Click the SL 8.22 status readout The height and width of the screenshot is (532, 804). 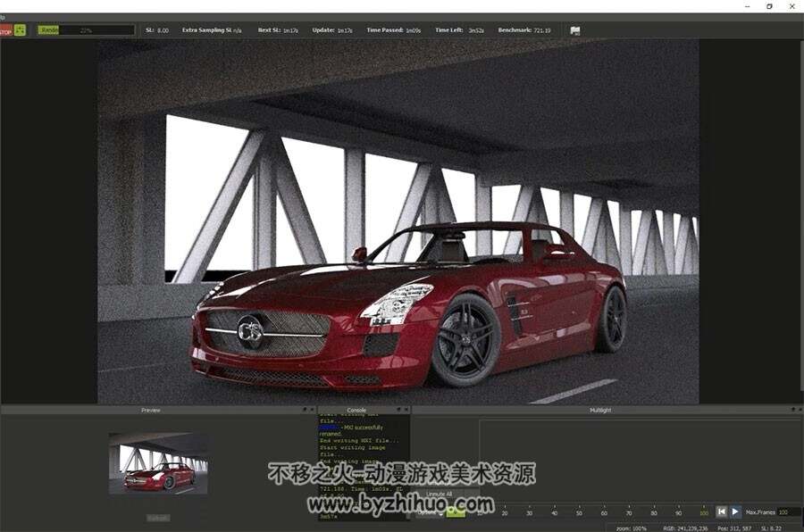pyautogui.click(x=771, y=528)
